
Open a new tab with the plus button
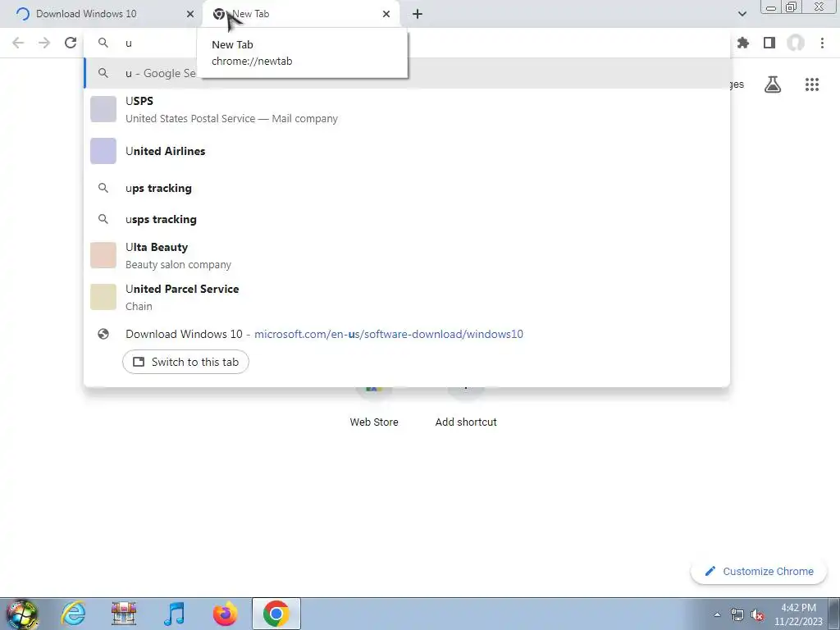[x=418, y=14]
